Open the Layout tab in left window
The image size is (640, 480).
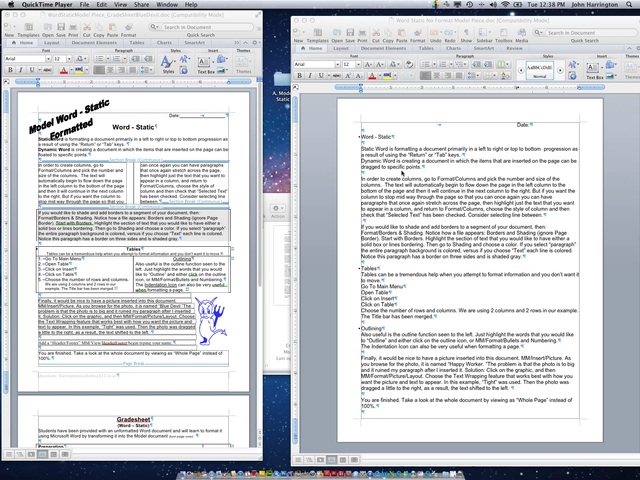pyautogui.click(x=52, y=42)
